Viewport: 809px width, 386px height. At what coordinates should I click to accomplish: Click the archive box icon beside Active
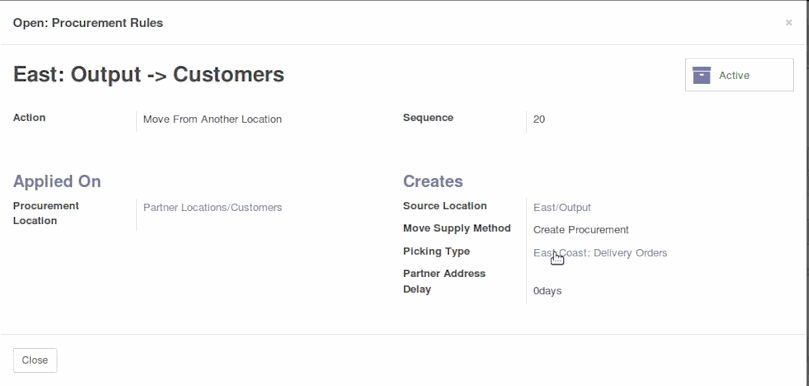(701, 75)
